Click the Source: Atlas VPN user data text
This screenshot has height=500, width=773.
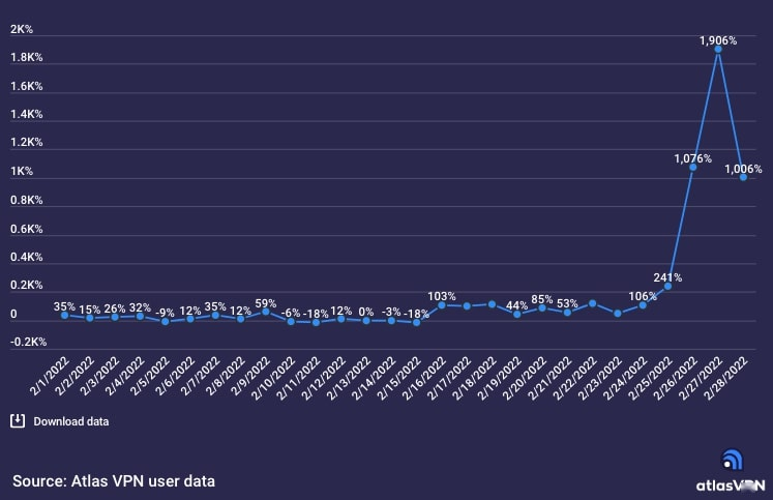(x=113, y=481)
